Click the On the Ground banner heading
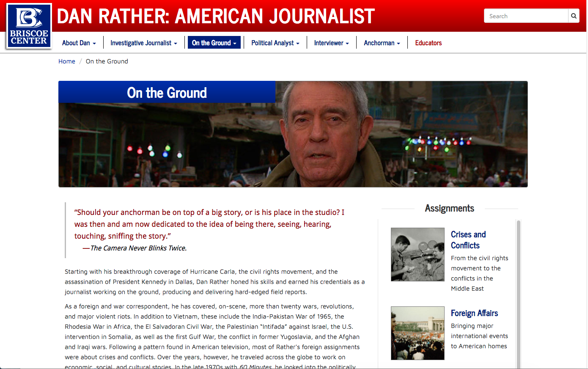 click(167, 92)
